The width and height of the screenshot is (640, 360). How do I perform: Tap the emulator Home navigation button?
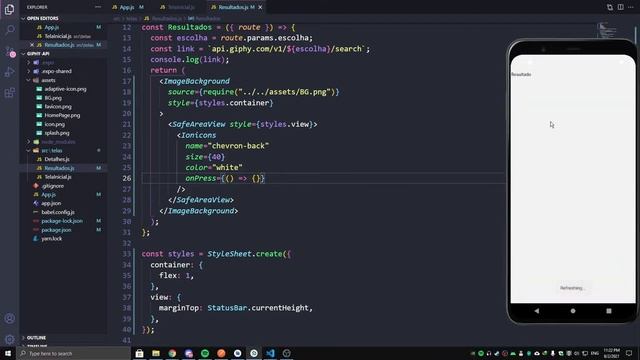573,311
